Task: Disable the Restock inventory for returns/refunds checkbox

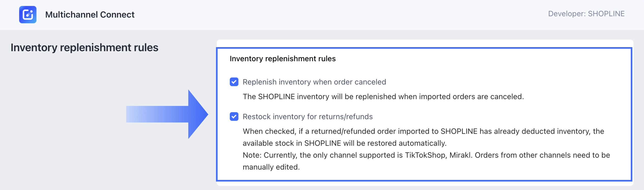Action: tap(234, 117)
